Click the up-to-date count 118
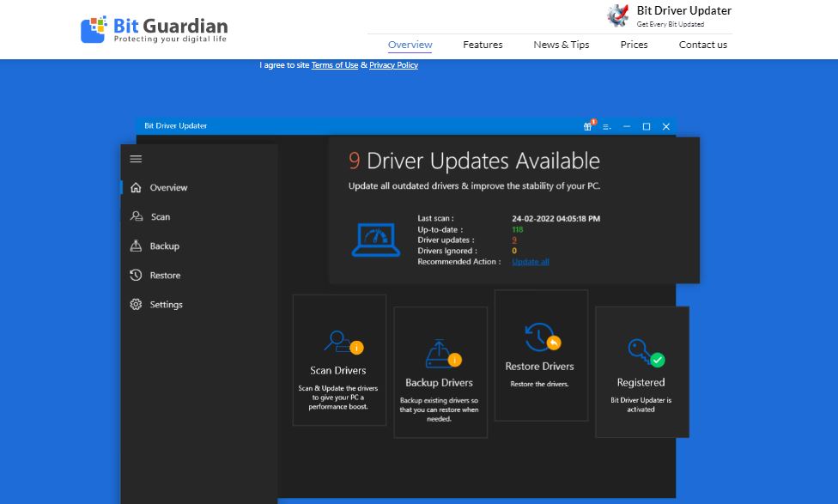This screenshot has width=838, height=504. click(518, 230)
